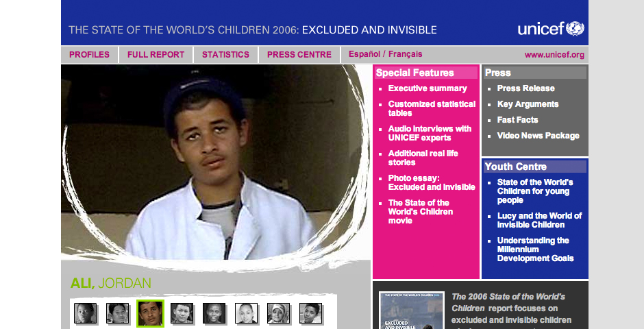Click the main video of Ali

[215, 162]
